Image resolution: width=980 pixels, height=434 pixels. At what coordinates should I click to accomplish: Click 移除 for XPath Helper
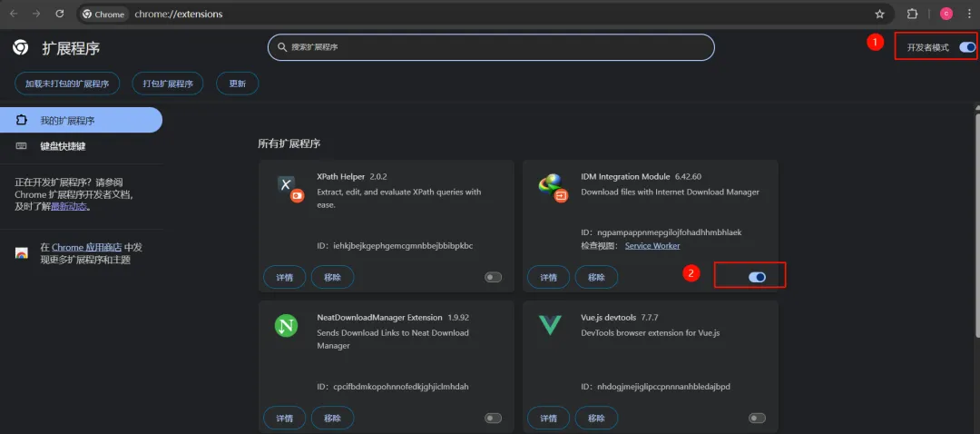tap(332, 277)
